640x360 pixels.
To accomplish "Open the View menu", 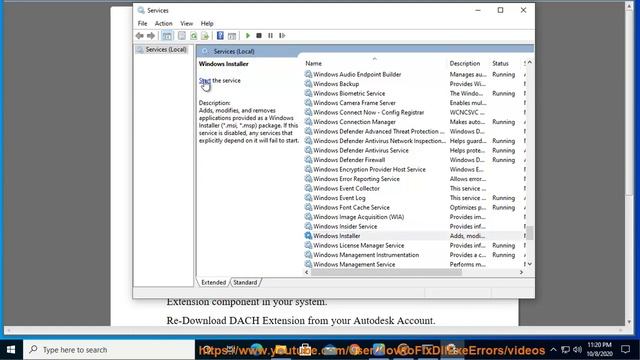I will tap(187, 24).
